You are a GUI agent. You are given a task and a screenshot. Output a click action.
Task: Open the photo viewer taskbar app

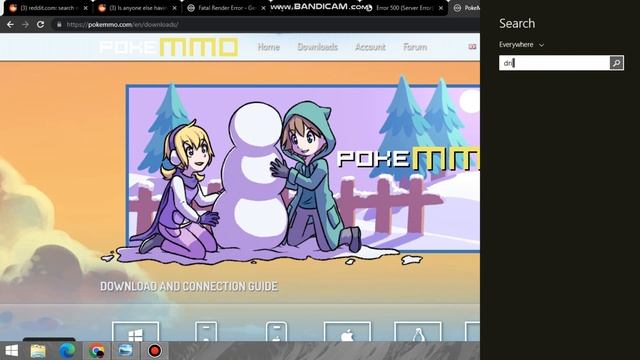(x=125, y=351)
